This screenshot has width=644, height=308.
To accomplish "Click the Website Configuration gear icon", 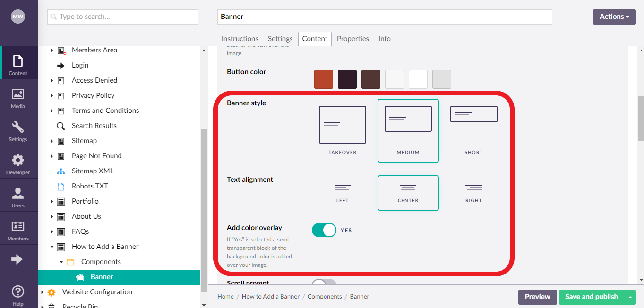I will [52, 292].
